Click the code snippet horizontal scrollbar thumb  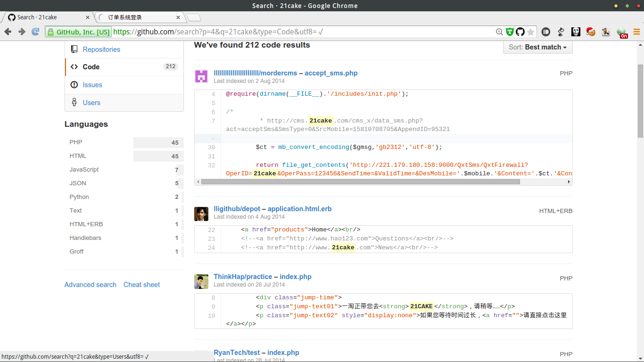pyautogui.click(x=361, y=181)
